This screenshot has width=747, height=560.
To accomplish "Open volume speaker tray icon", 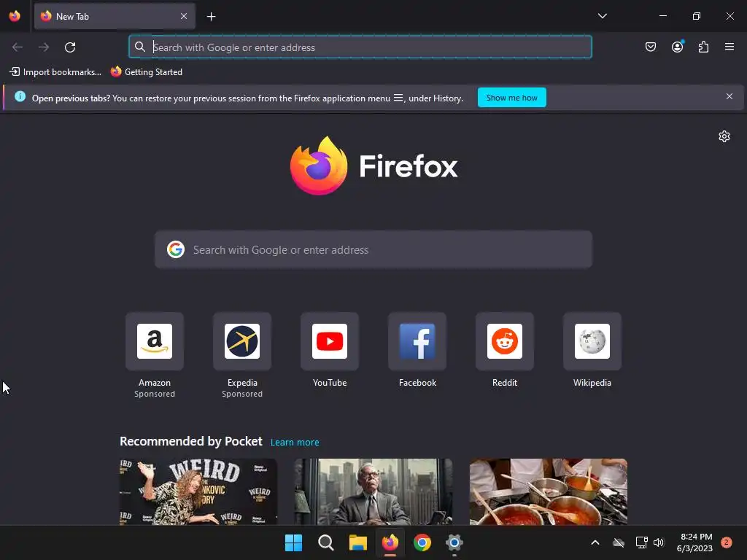I will [659, 542].
